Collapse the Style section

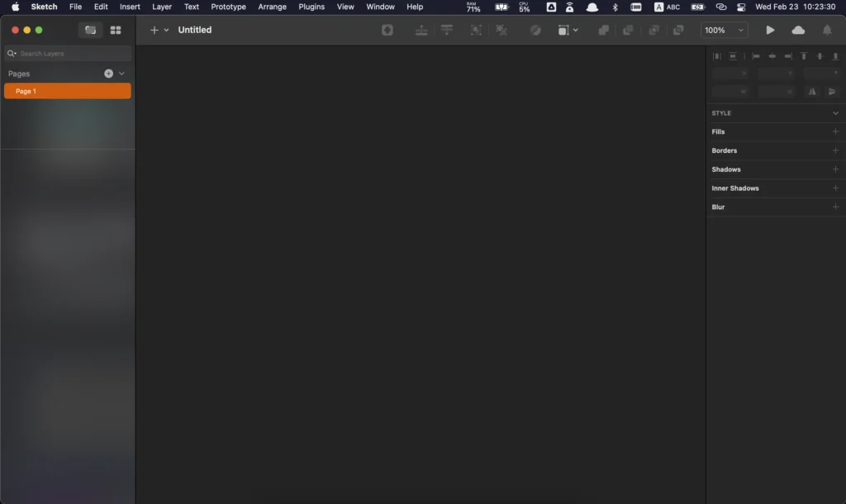[834, 113]
